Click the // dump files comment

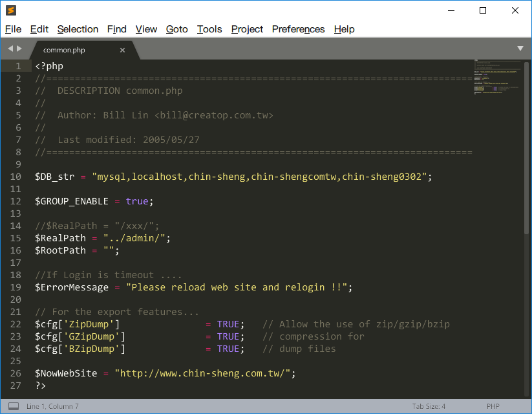click(299, 349)
